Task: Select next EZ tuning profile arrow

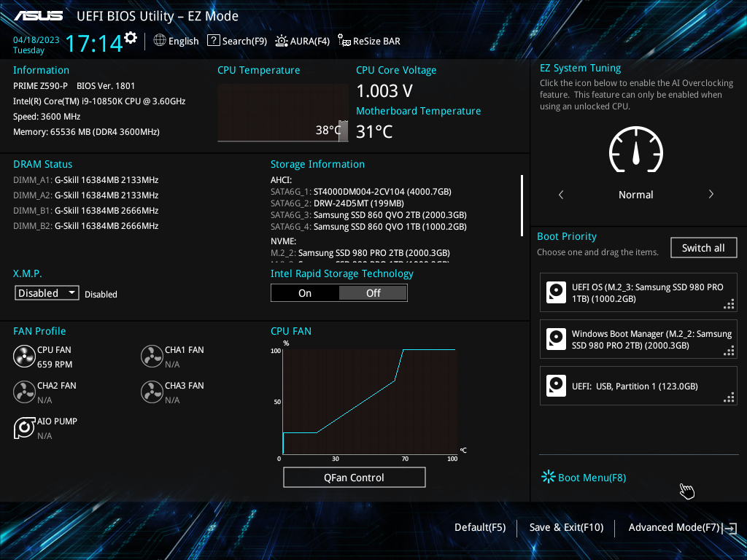Action: tap(711, 194)
